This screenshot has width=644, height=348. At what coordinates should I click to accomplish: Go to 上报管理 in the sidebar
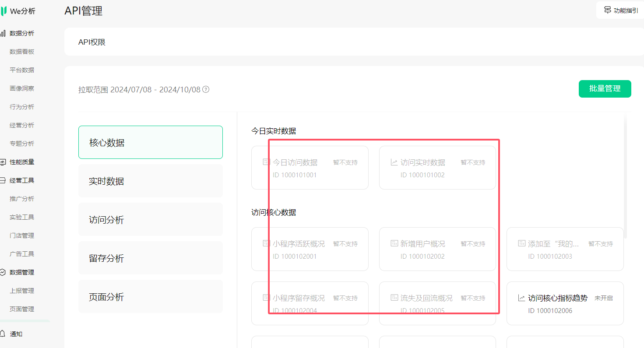coord(22,291)
